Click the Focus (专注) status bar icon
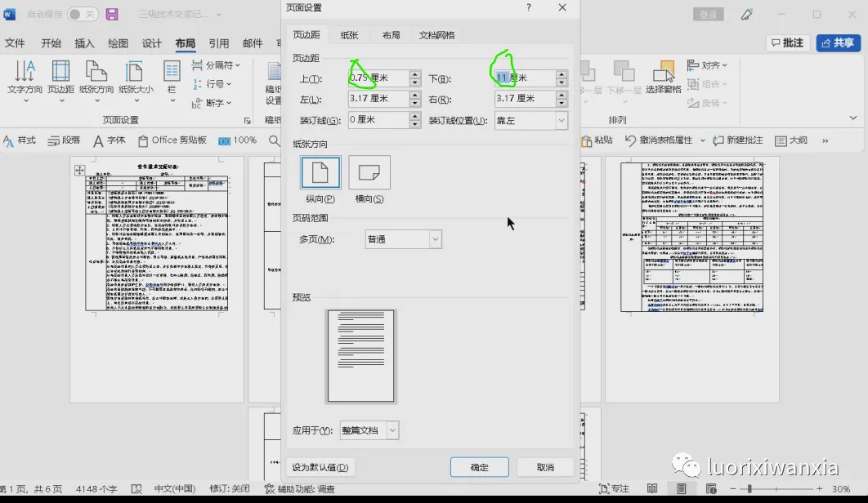Image resolution: width=868 pixels, height=503 pixels. coord(615,489)
